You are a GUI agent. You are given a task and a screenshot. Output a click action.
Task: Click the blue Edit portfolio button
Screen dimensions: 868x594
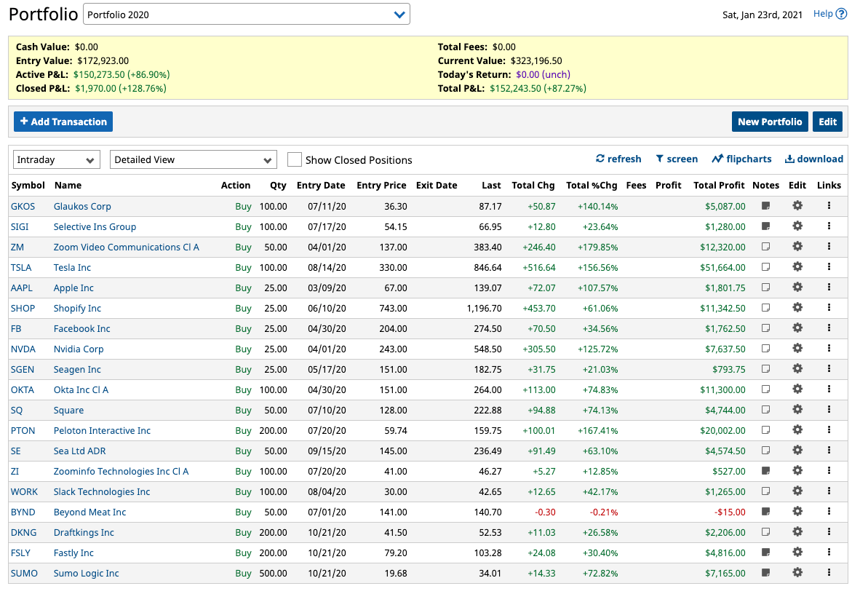pyautogui.click(x=827, y=122)
